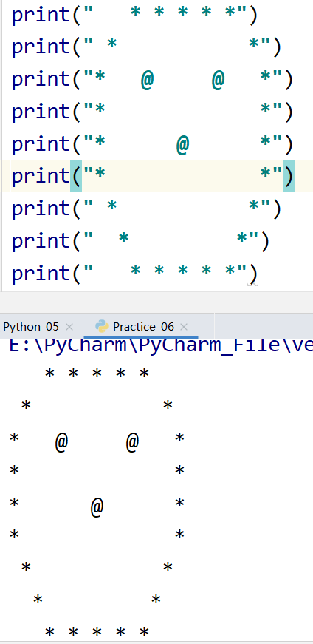This screenshot has width=313, height=644.
Task: Click the Python icon on Practice_06 tab
Action: [102, 327]
